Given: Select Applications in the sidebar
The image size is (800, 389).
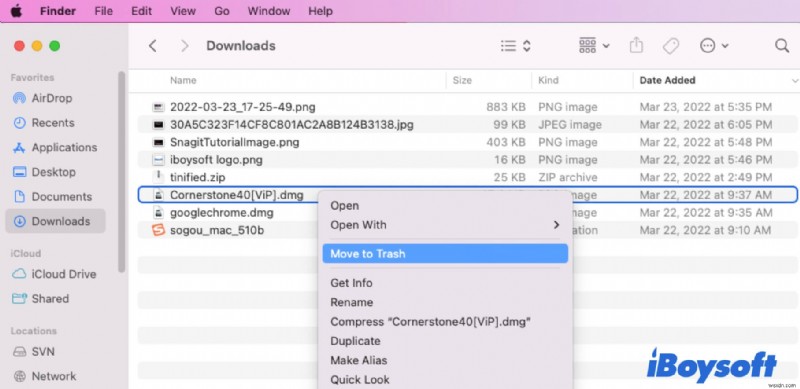Looking at the screenshot, I should (55, 148).
